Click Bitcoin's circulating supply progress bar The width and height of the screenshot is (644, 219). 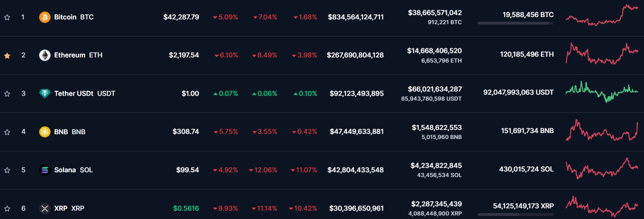pos(515,23)
